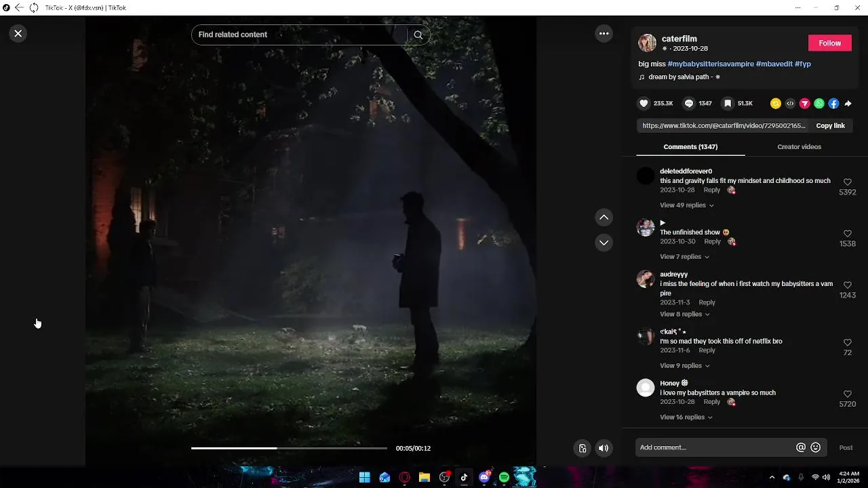Open the three-dots more options menu
This screenshot has height=488, width=868.
tap(604, 33)
